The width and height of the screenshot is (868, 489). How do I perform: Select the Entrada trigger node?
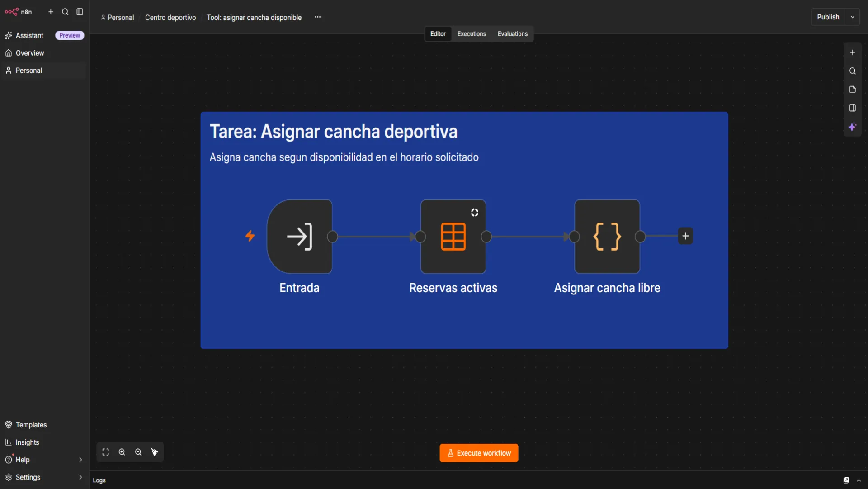click(299, 237)
